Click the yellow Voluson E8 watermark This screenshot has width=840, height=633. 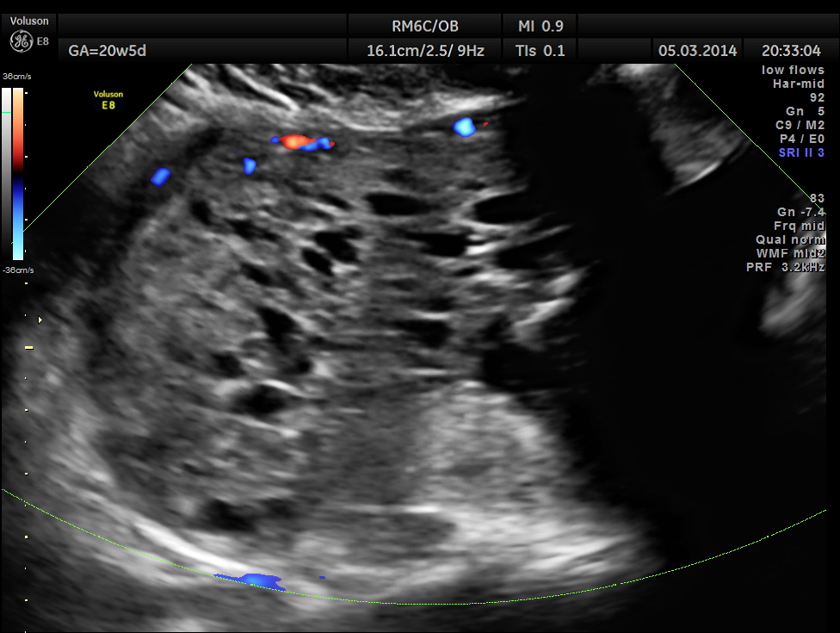[x=109, y=100]
